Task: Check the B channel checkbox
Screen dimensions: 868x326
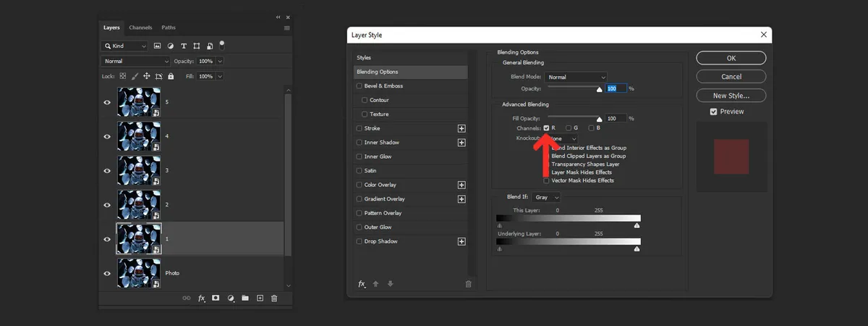Action: (591, 128)
